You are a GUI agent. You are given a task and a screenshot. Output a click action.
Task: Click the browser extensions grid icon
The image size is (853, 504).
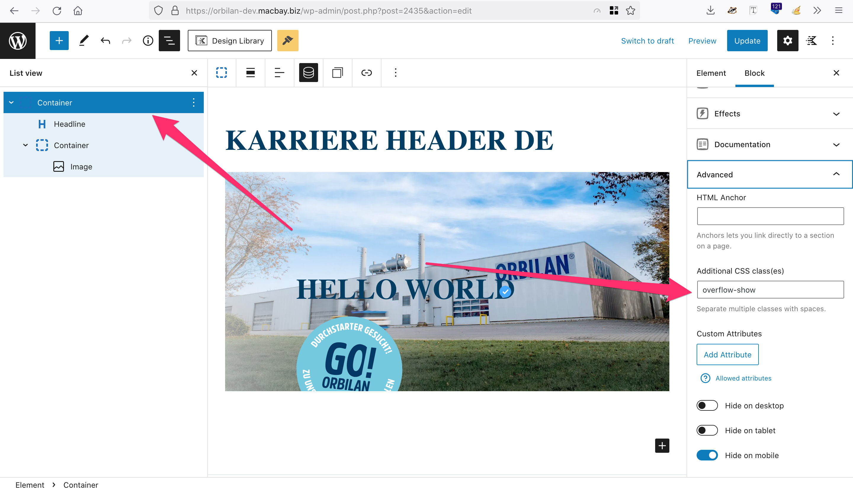click(x=613, y=11)
